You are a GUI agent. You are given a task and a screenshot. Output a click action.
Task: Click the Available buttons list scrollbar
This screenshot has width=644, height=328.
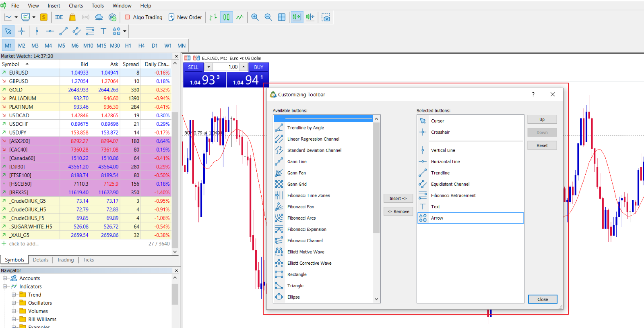tap(376, 177)
